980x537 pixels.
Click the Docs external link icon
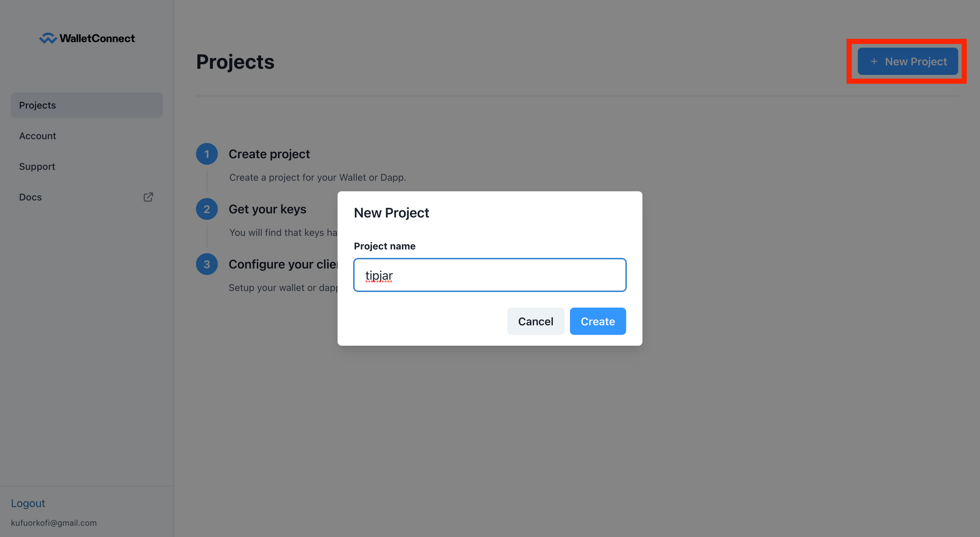click(x=148, y=197)
